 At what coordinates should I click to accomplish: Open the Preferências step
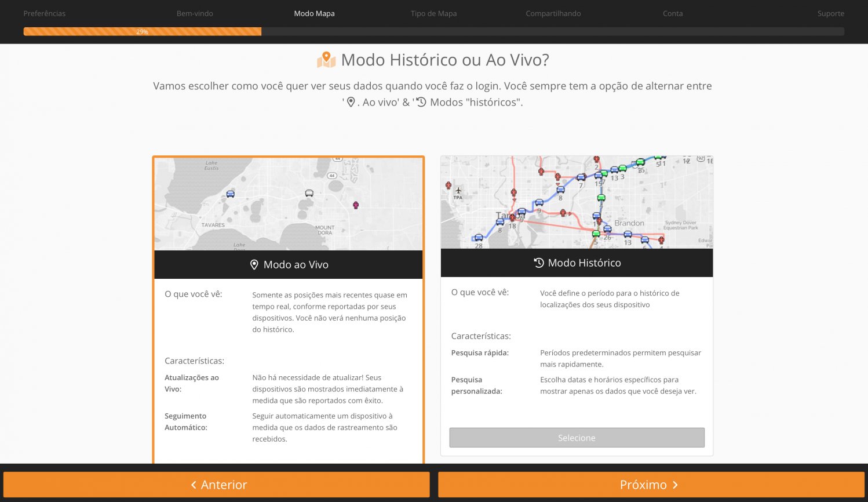point(45,13)
